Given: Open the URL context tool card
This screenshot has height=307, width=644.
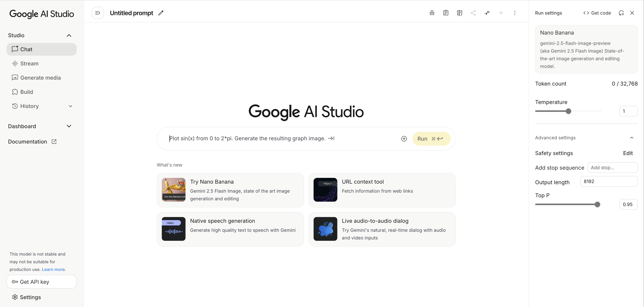Looking at the screenshot, I should coord(382,190).
